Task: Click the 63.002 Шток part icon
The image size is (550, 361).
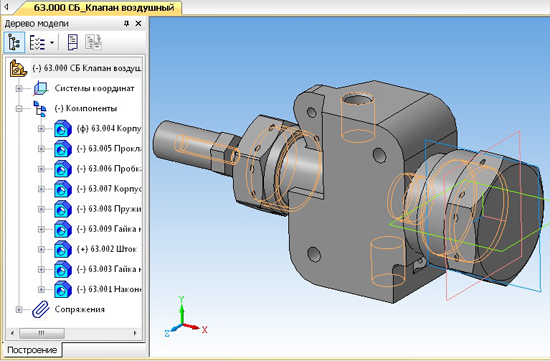Action: [63, 249]
